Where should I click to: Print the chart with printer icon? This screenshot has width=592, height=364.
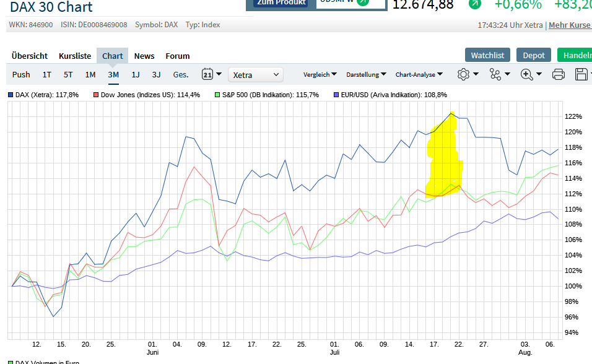pyautogui.click(x=559, y=74)
